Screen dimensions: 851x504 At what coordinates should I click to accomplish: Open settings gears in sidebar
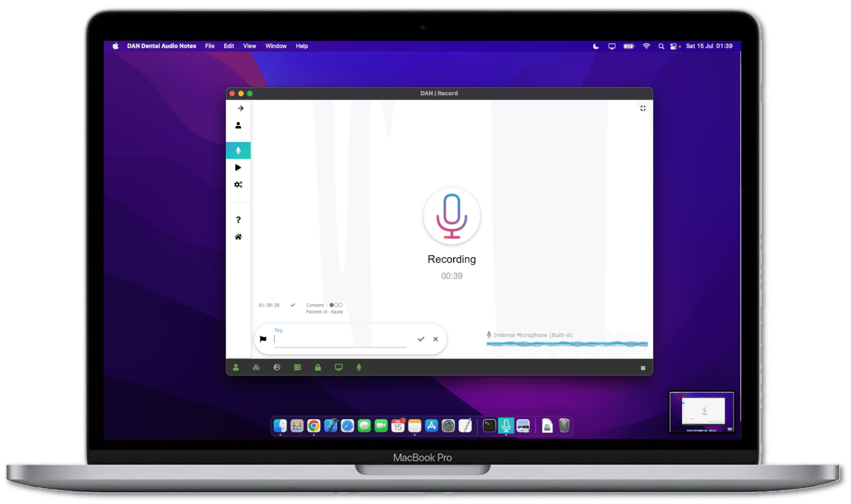(238, 185)
